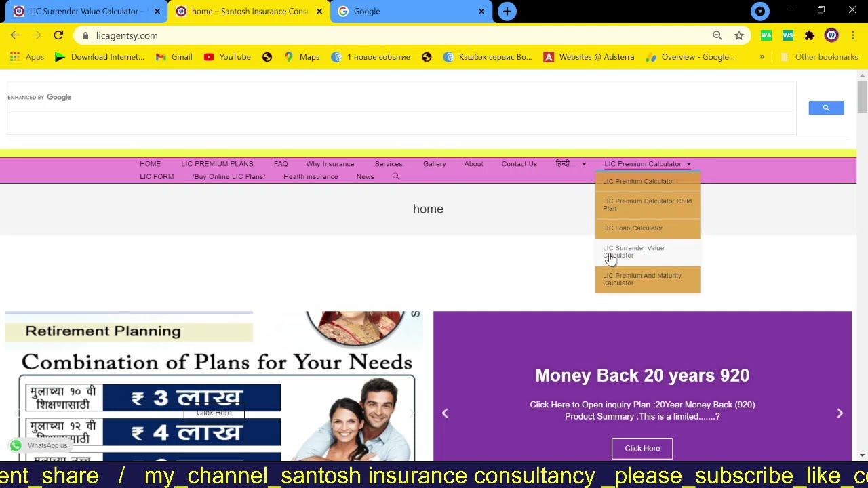
Task: Open Gmail bookmark
Action: 174,57
